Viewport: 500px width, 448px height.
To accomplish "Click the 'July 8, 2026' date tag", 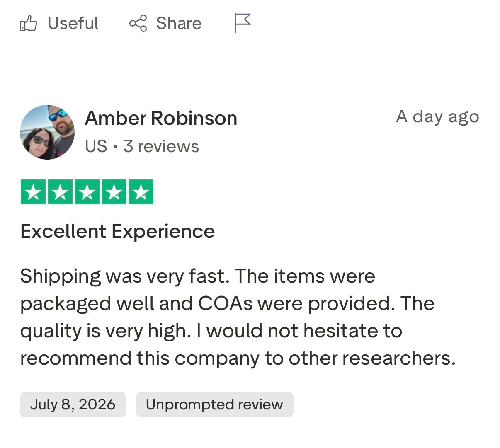I will click(73, 404).
